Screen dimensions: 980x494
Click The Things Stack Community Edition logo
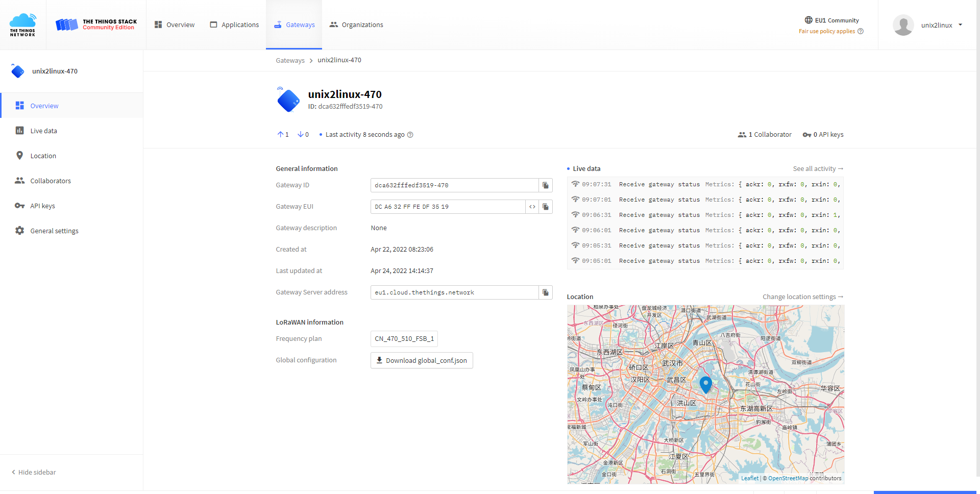96,24
